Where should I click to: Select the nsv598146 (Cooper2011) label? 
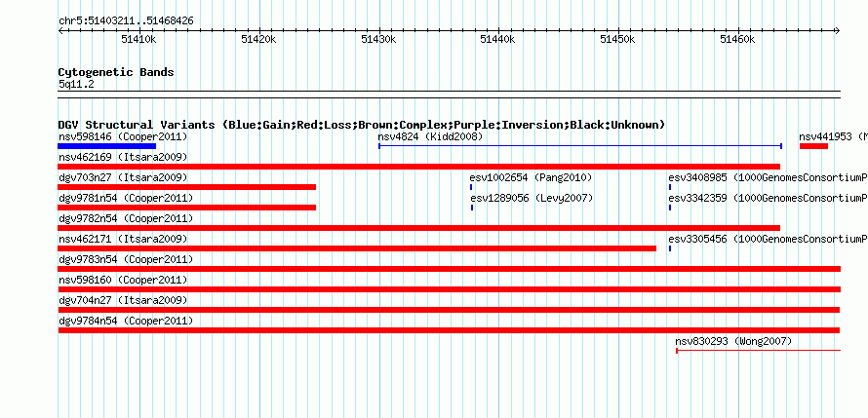pos(123,136)
